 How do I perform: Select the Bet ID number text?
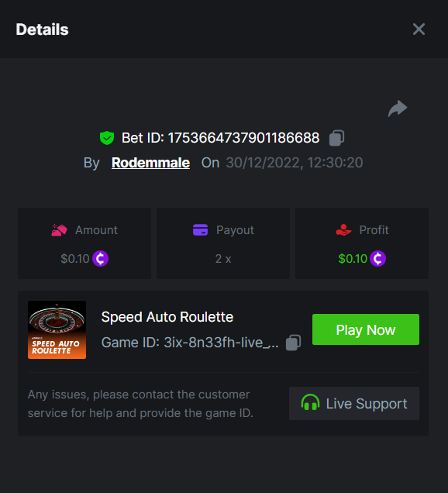[x=243, y=138]
